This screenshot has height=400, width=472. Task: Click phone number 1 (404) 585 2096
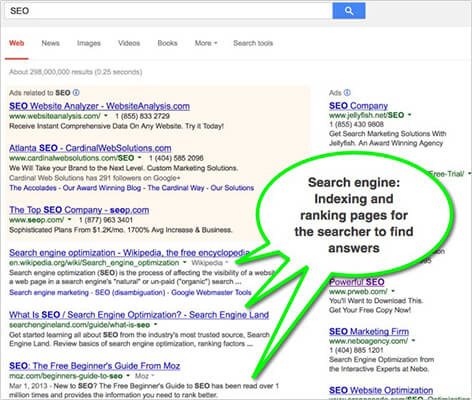176,158
